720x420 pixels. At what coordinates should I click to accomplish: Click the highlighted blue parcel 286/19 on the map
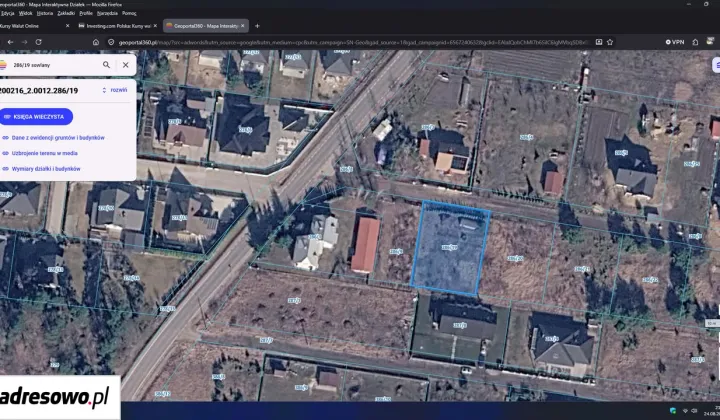tap(450, 248)
